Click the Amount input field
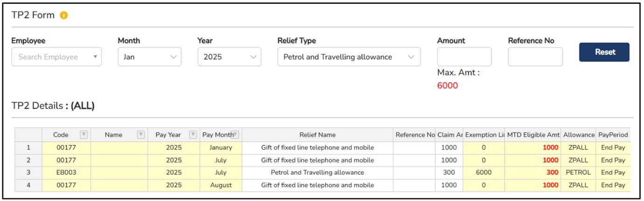 coord(464,57)
